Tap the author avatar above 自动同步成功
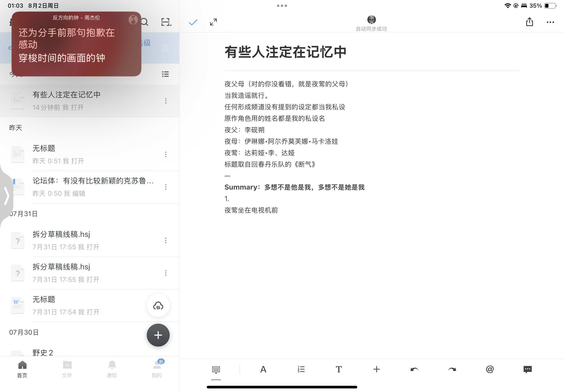564x392 pixels. click(x=371, y=19)
